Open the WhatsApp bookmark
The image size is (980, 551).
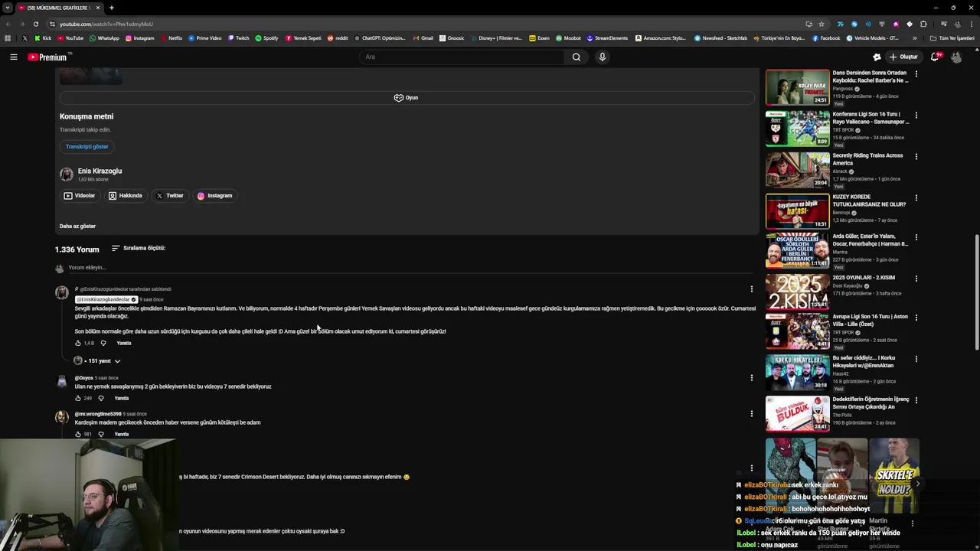click(104, 38)
